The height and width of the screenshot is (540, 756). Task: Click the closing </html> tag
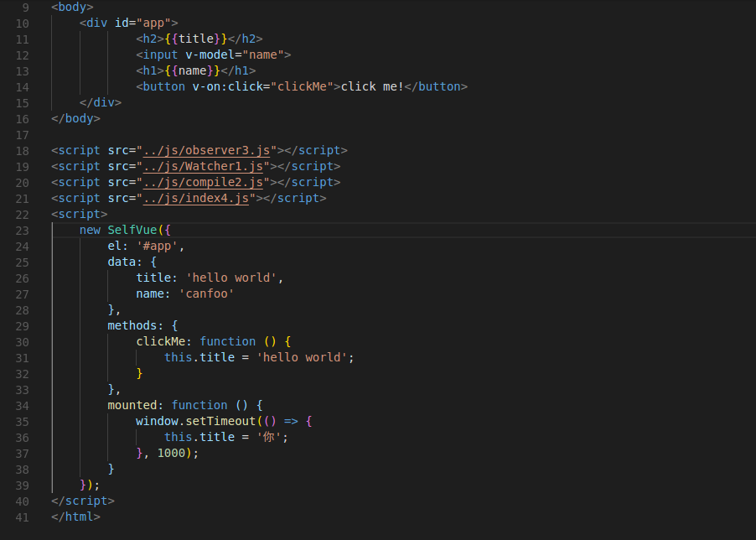pyautogui.click(x=75, y=517)
